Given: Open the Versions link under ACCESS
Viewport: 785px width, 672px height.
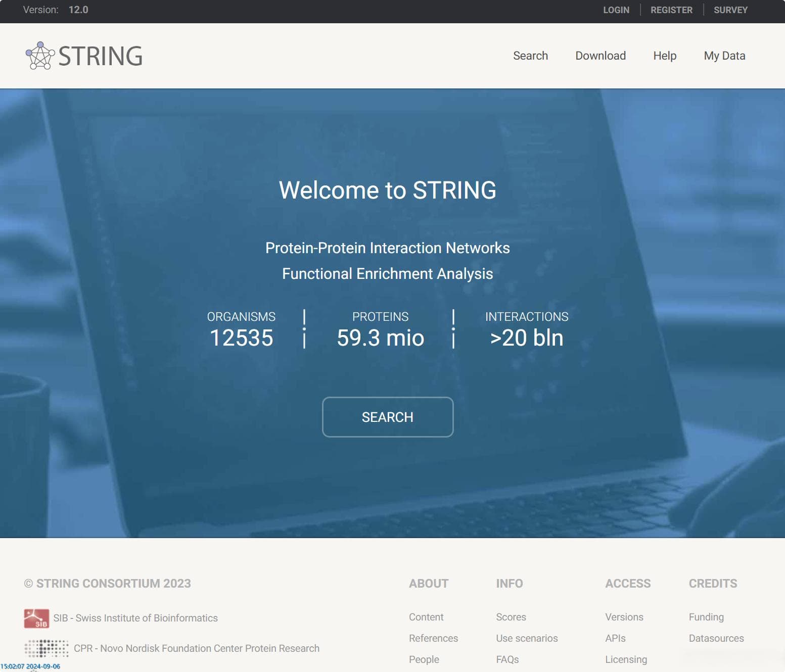Looking at the screenshot, I should 624,617.
